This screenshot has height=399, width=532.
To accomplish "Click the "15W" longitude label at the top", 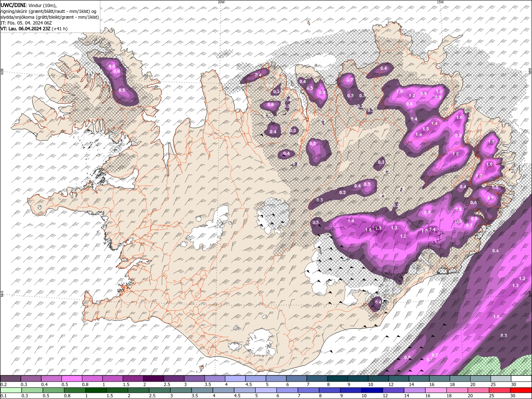I will point(440,2).
